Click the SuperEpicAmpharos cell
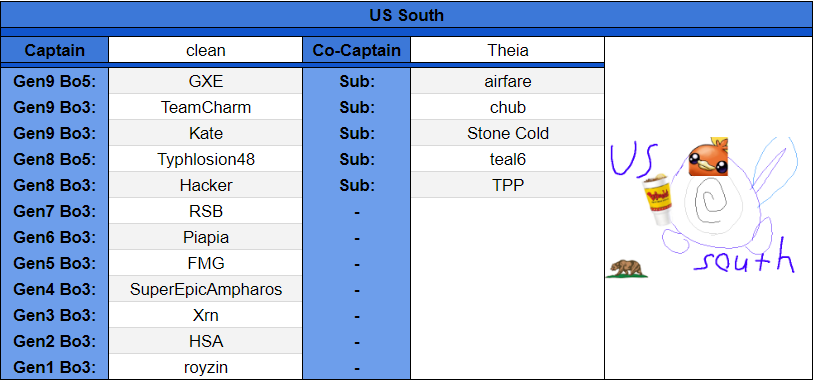 pyautogui.click(x=206, y=289)
